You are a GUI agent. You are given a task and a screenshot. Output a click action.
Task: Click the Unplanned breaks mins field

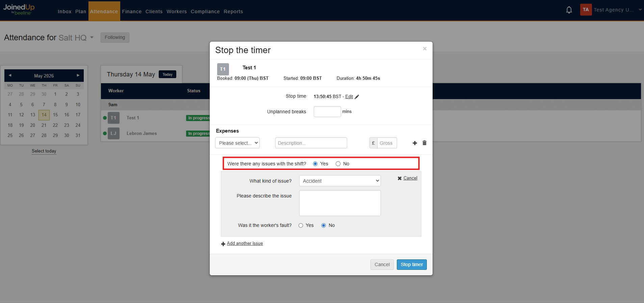tap(327, 112)
